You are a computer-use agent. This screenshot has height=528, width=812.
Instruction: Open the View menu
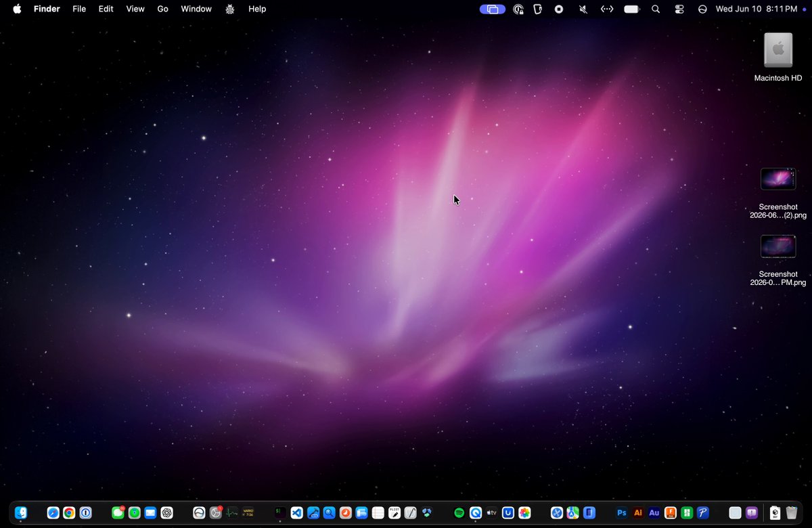[x=135, y=9]
